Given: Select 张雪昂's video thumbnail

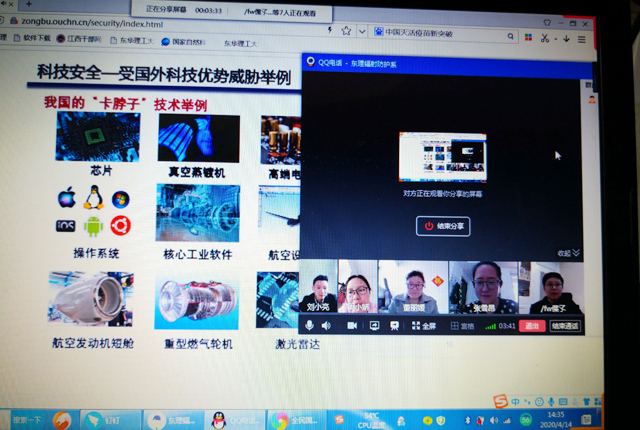Looking at the screenshot, I should click(483, 288).
